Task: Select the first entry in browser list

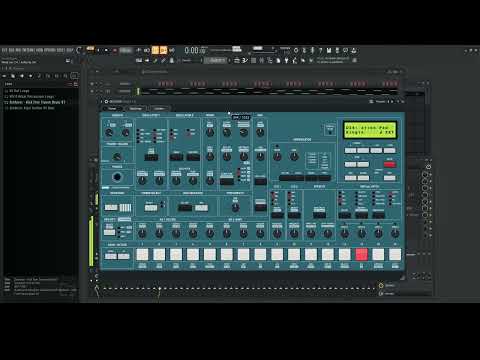Action: click(x=19, y=91)
